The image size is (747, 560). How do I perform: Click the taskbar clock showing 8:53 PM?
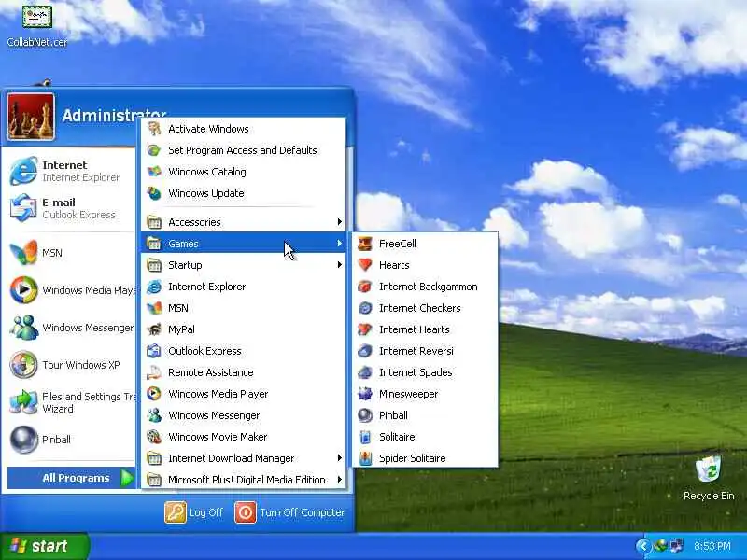[x=712, y=546]
